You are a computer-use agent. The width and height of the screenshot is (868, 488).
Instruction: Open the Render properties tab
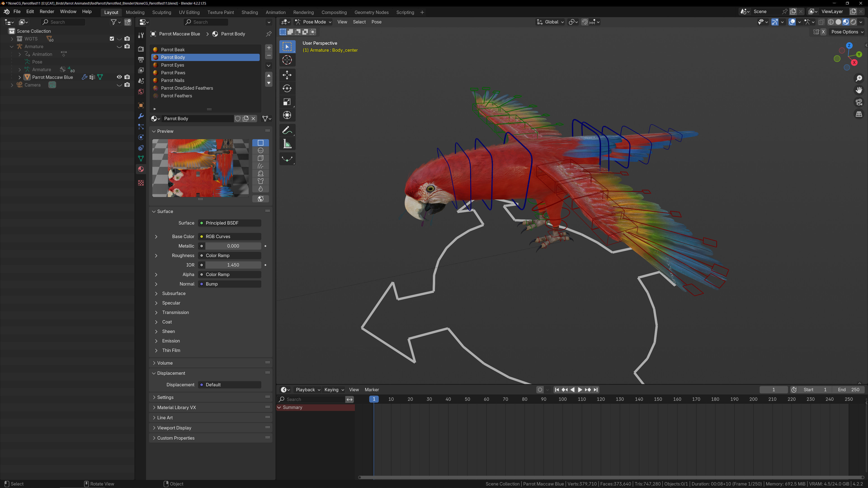coord(141,49)
